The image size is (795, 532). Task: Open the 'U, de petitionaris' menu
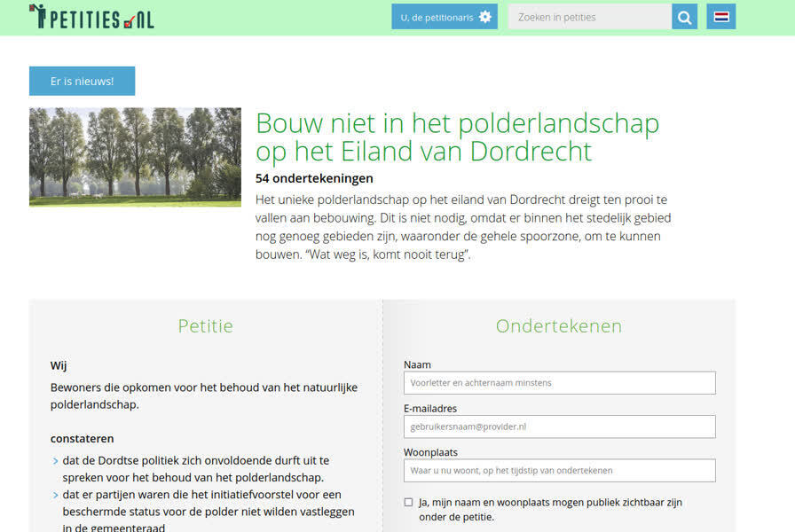pyautogui.click(x=445, y=17)
